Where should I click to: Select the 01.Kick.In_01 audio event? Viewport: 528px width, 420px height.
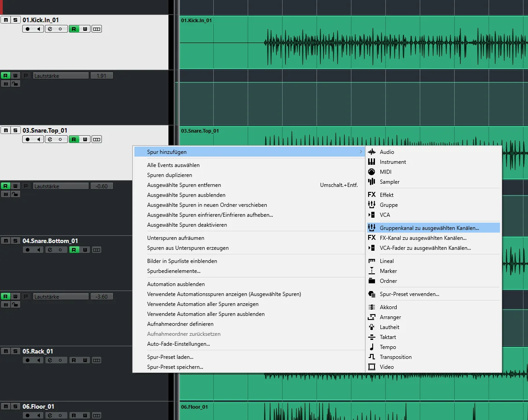[354, 43]
